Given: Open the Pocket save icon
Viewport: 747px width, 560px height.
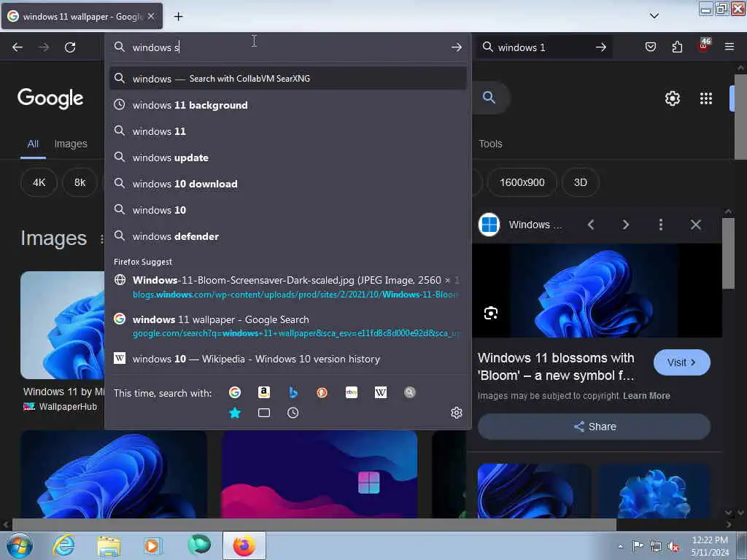Looking at the screenshot, I should pos(650,47).
